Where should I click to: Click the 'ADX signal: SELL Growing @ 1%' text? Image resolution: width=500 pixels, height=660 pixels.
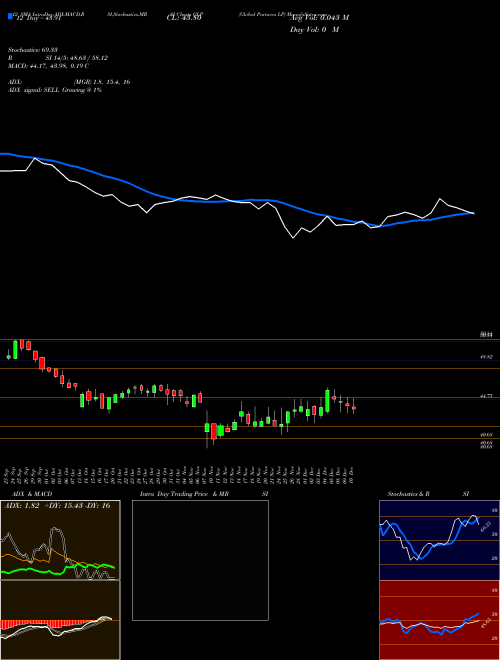55,90
